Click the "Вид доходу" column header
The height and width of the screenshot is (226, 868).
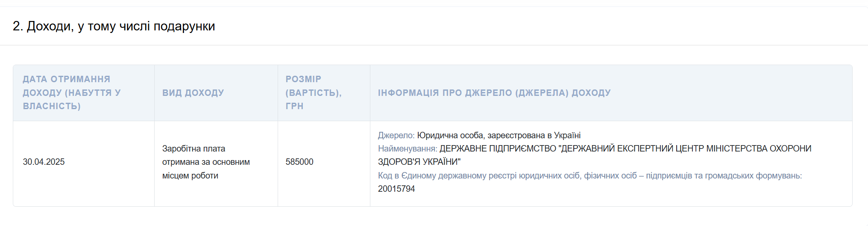pyautogui.click(x=193, y=93)
